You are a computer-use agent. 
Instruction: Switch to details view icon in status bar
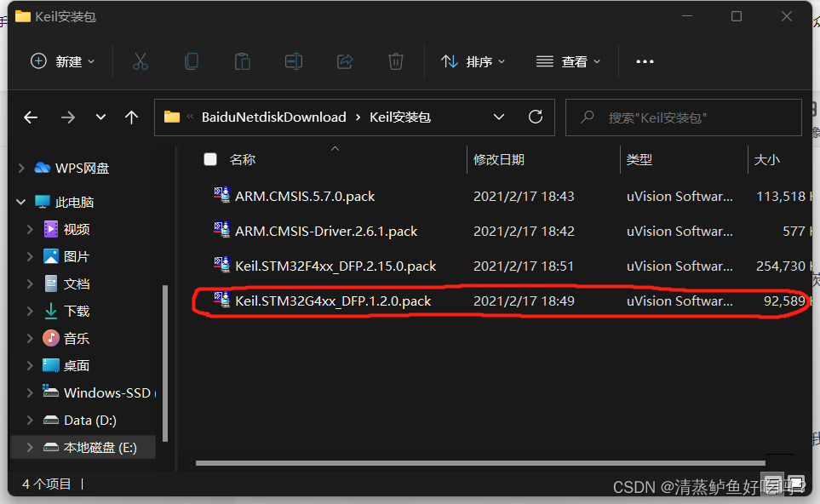pyautogui.click(x=773, y=484)
